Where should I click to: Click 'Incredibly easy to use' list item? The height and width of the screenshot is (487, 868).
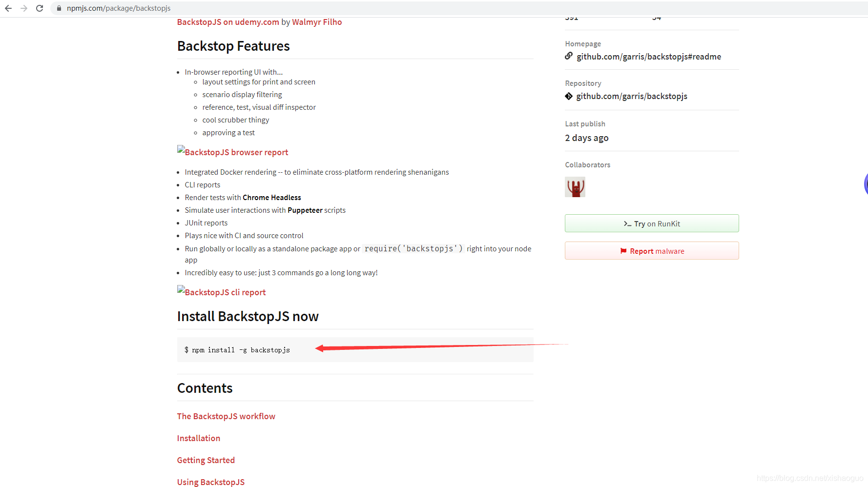[281, 273]
